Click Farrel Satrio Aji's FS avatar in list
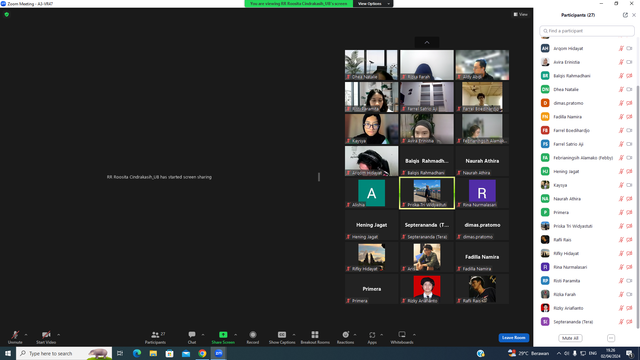This screenshot has width=640, height=360. pos(545,144)
